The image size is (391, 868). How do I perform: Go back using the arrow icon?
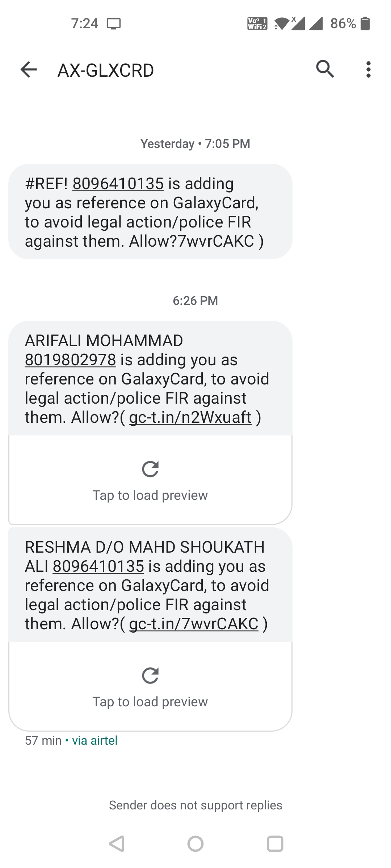tap(29, 69)
